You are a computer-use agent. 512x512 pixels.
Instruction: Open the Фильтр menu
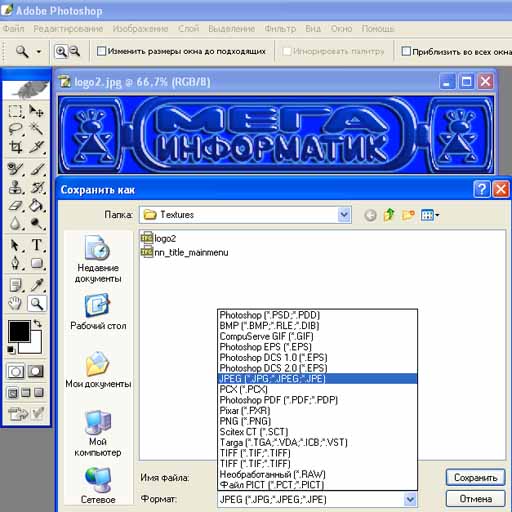pyautogui.click(x=280, y=29)
